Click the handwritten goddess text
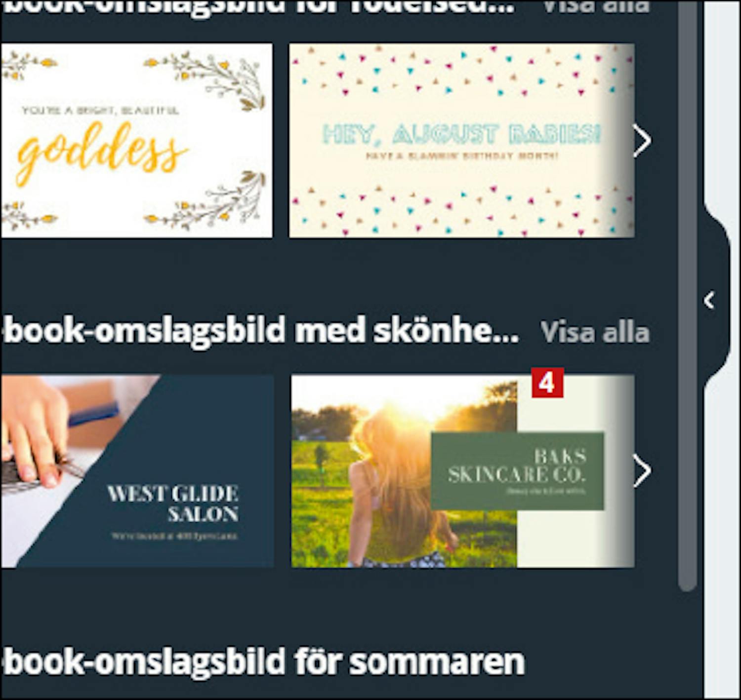 coord(101,151)
